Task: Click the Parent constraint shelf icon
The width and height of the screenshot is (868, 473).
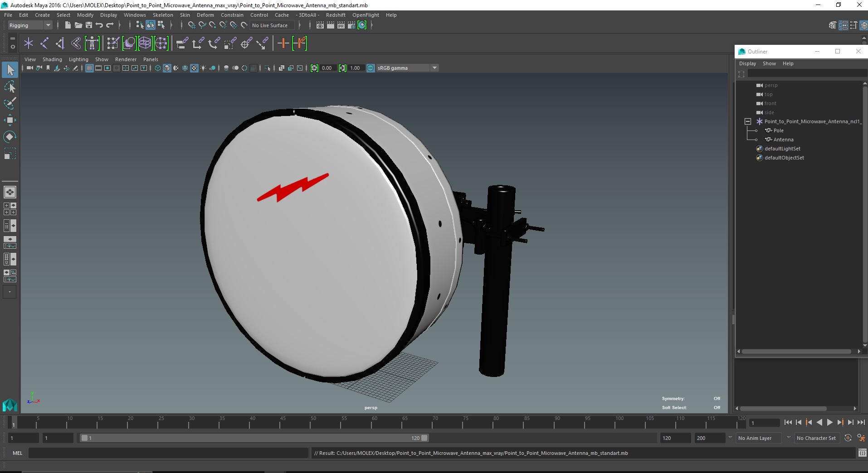Action: (x=182, y=43)
